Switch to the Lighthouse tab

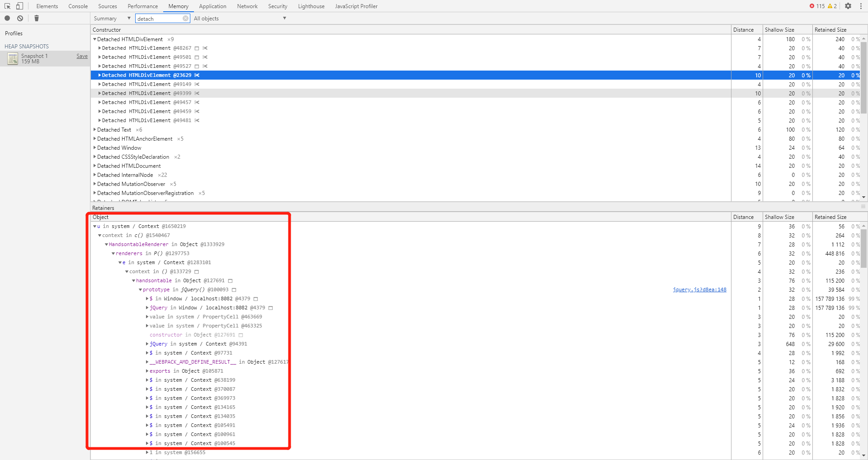(311, 6)
